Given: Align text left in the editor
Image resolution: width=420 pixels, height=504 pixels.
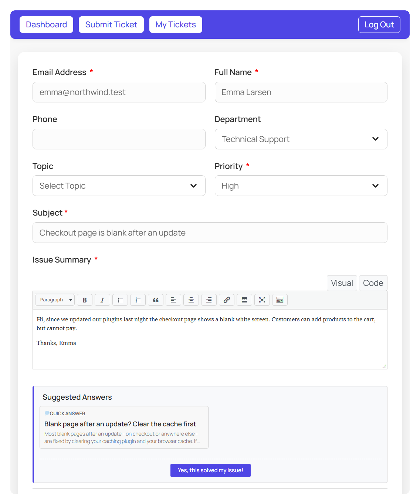Looking at the screenshot, I should pos(173,300).
